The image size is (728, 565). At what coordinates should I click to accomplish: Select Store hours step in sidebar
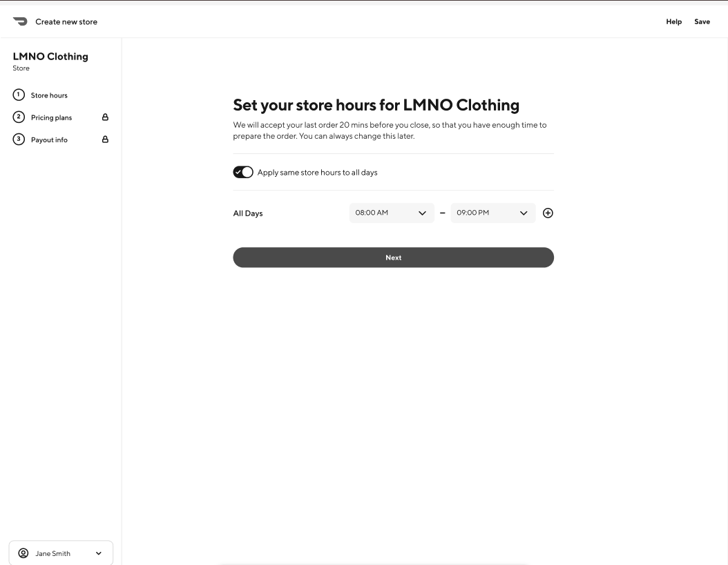tap(49, 95)
